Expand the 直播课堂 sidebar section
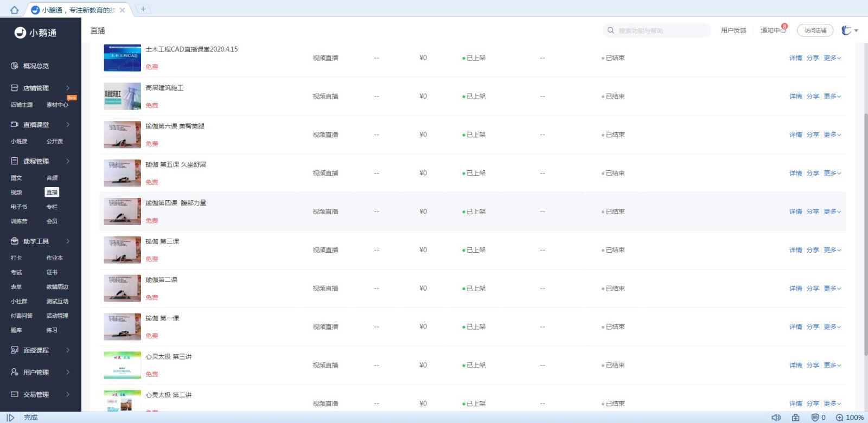The width and height of the screenshot is (868, 423). point(68,125)
